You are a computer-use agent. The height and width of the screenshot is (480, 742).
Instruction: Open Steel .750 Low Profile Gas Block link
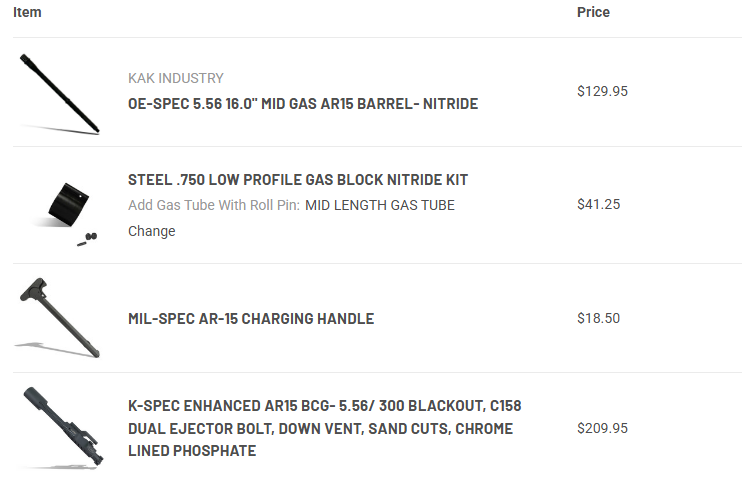coord(298,180)
